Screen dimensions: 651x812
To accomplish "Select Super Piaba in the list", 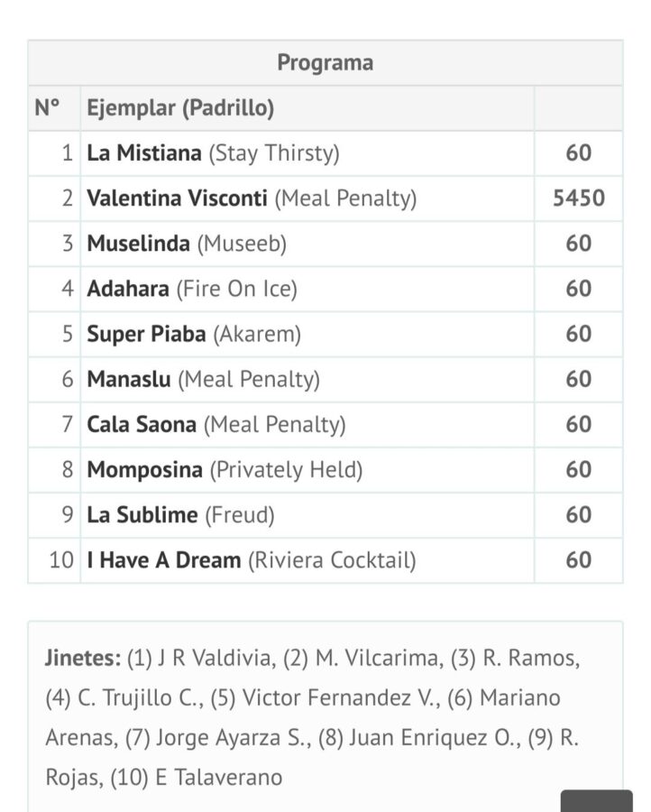I will pyautogui.click(x=146, y=334).
